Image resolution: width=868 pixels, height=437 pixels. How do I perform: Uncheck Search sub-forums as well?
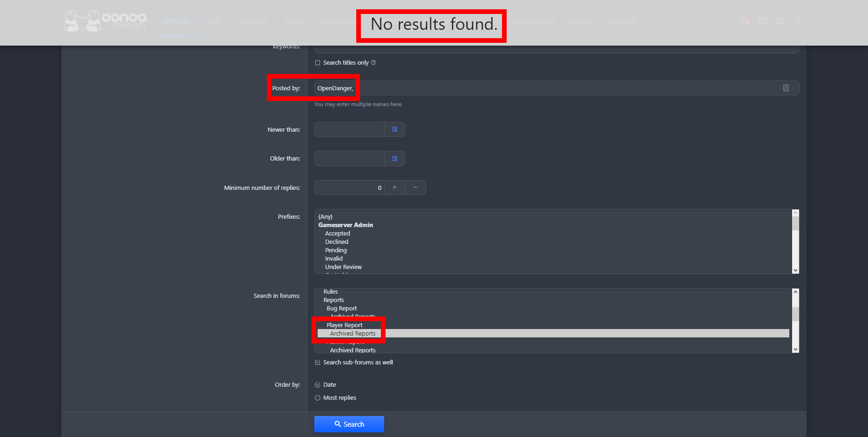(x=318, y=363)
